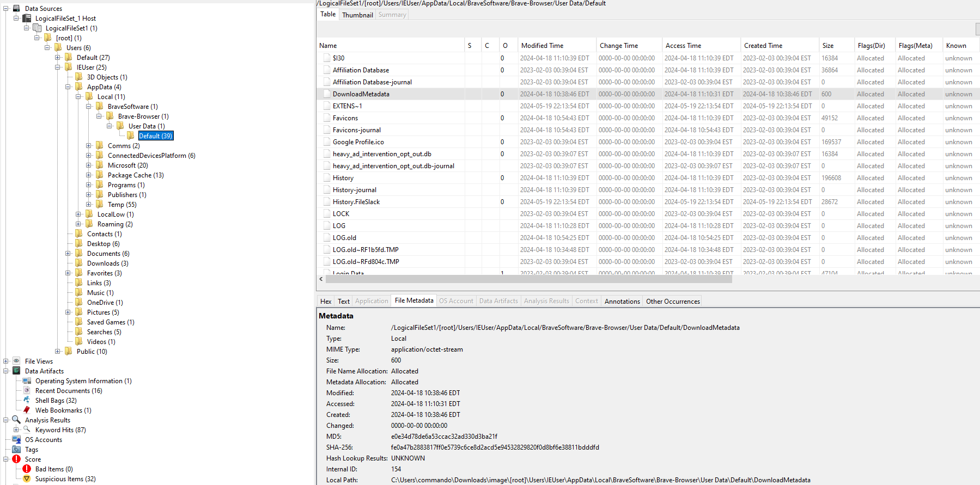
Task: Select the Table view tab
Action: tap(328, 14)
